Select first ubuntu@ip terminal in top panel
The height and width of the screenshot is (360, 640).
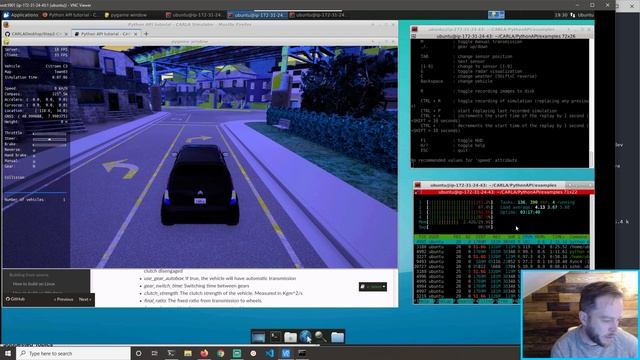click(194, 15)
